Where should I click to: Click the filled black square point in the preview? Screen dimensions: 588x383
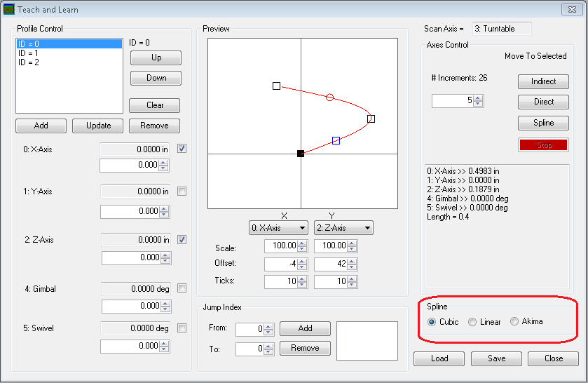click(x=301, y=153)
